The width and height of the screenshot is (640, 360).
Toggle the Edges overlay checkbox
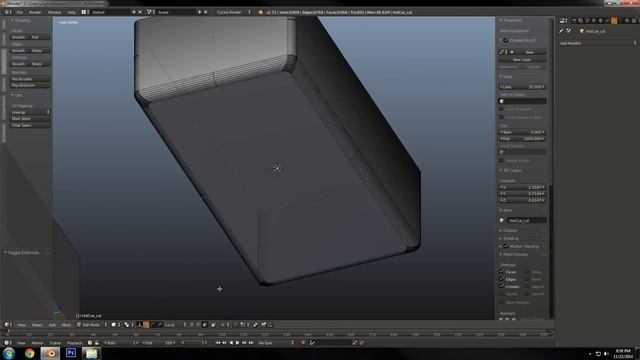(x=501, y=279)
